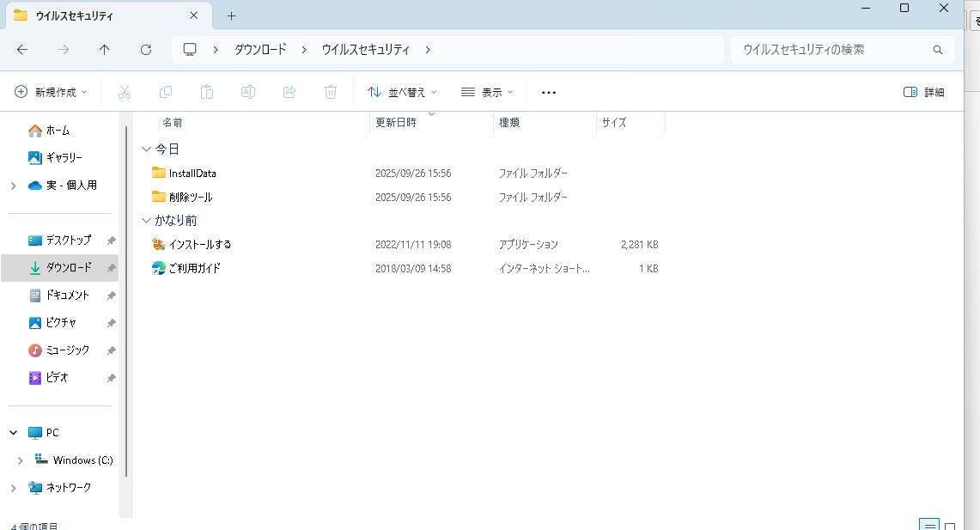Screen dimensions: 980x530
Task: Switch to large thumbnails view in status bar
Action: click(950, 525)
